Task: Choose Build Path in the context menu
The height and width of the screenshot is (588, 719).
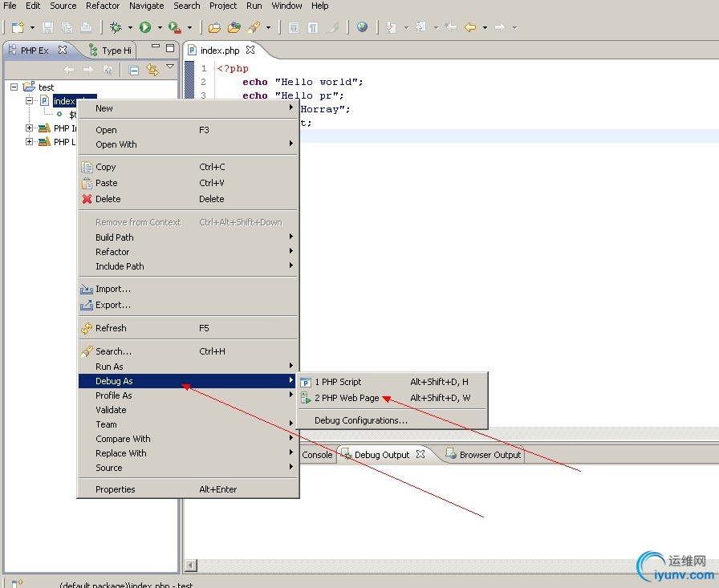Action: 188,237
